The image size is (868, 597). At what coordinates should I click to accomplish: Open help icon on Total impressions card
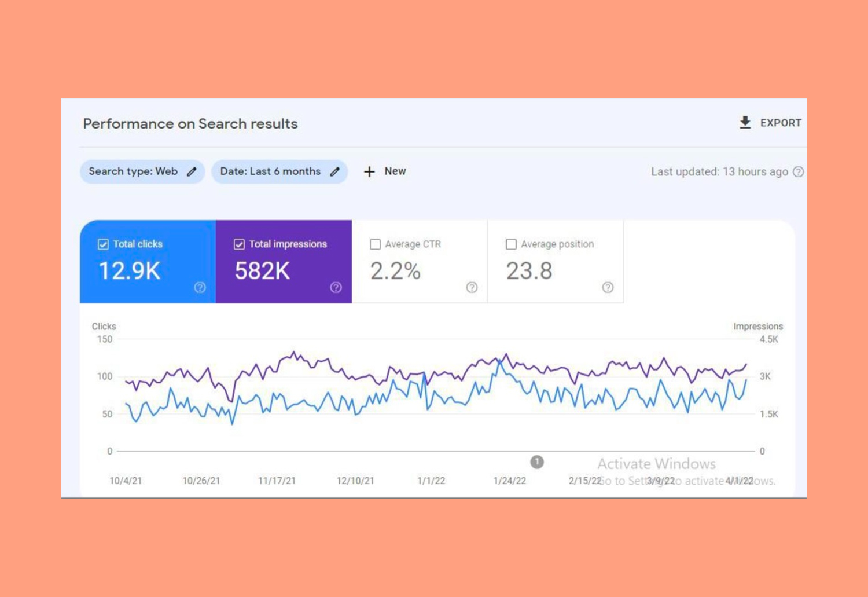336,288
